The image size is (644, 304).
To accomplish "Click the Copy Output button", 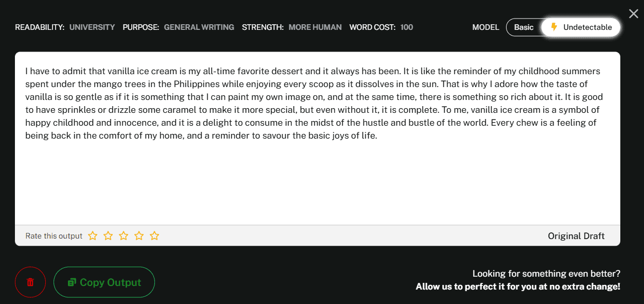I will click(104, 282).
